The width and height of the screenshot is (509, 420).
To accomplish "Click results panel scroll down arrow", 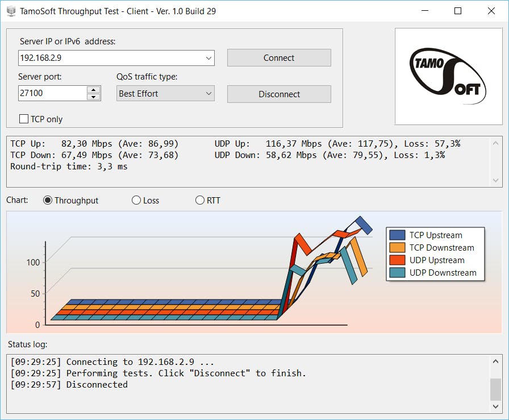I will [495, 180].
